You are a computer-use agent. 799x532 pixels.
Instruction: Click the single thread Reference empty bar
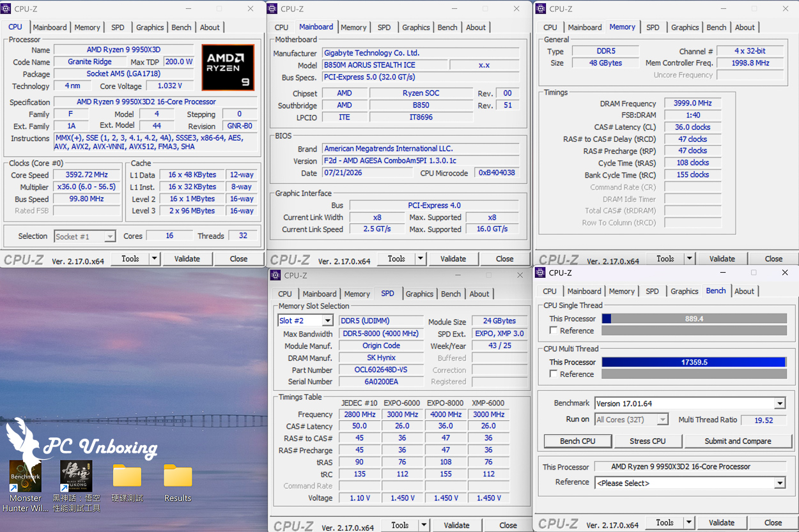point(694,331)
